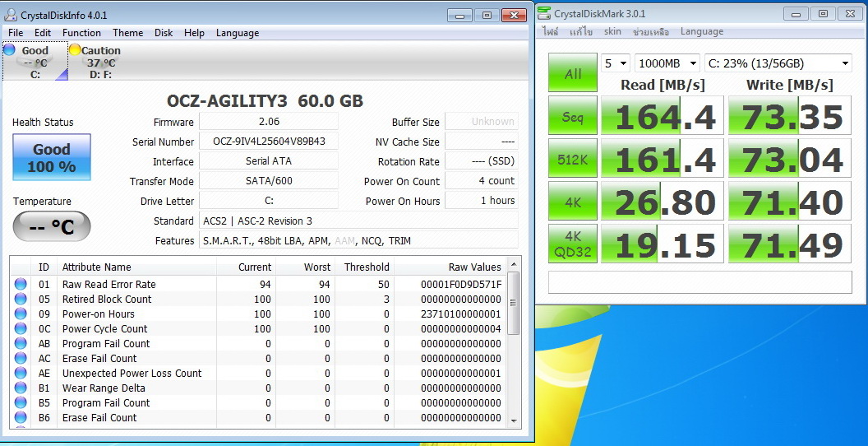
Task: Click the Power On Hours field 1 hours
Action: point(482,201)
